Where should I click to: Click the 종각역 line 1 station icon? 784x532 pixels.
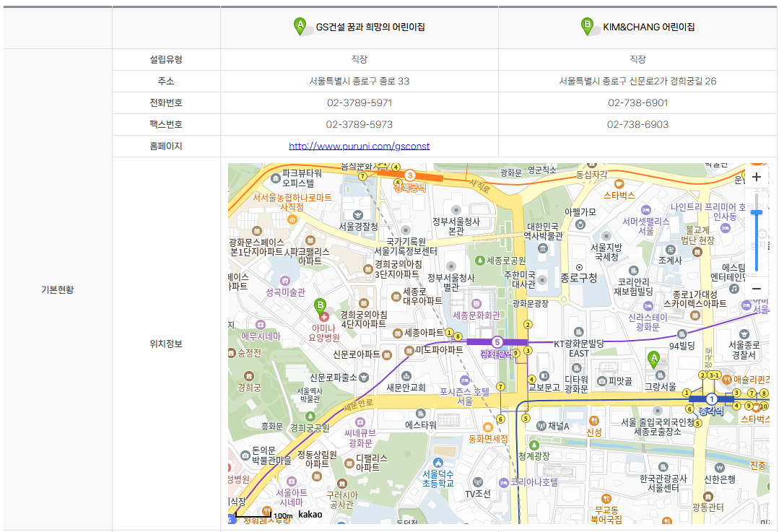(711, 399)
